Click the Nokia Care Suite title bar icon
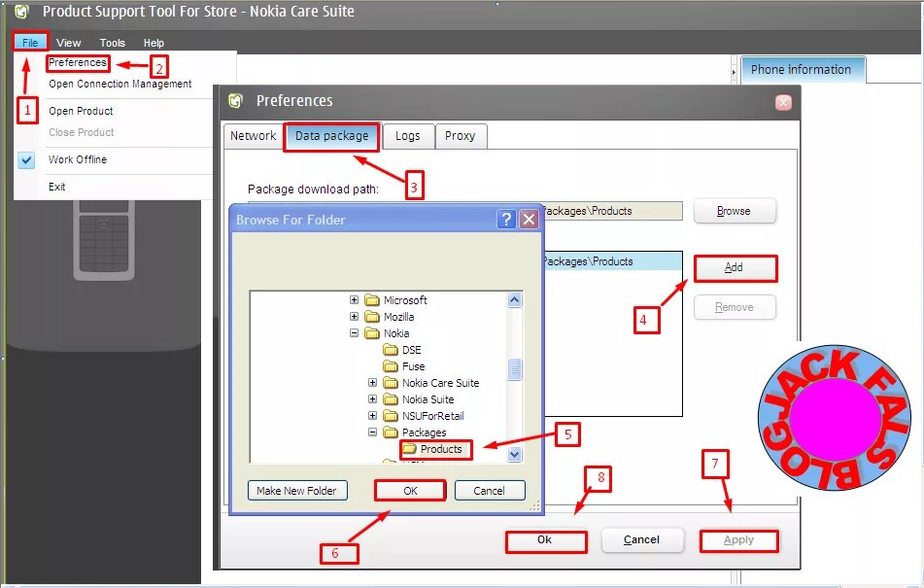 (x=21, y=12)
